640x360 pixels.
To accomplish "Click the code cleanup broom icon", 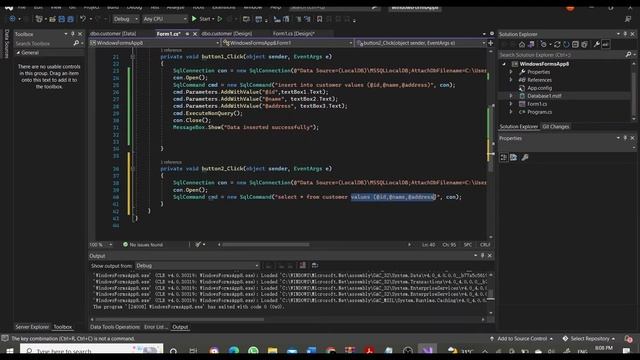I will 198,245.
